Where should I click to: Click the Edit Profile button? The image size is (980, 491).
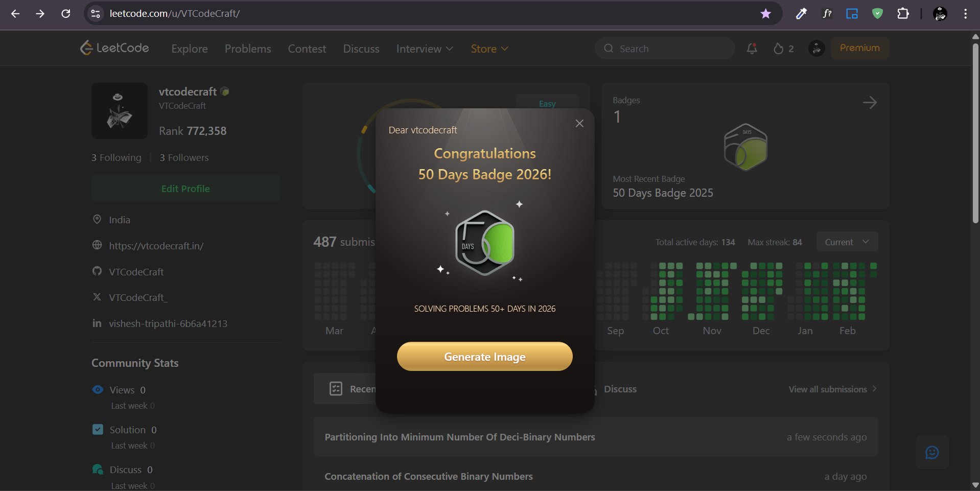click(x=185, y=189)
